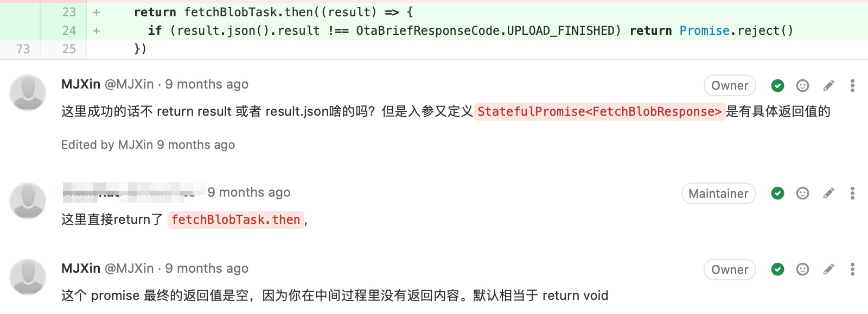This screenshot has height=314, width=868.
Task: Toggle resolve check on last MJXin comment
Action: pyautogui.click(x=777, y=269)
